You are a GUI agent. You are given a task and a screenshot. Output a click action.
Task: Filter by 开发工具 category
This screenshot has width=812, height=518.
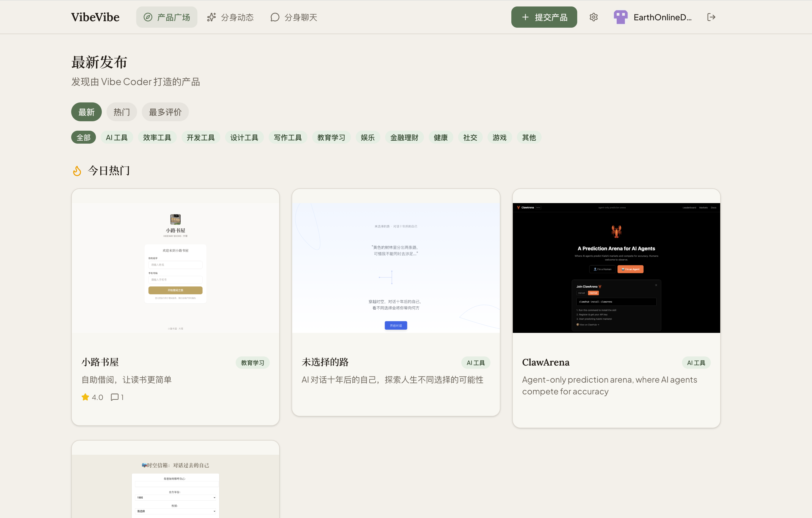click(201, 138)
